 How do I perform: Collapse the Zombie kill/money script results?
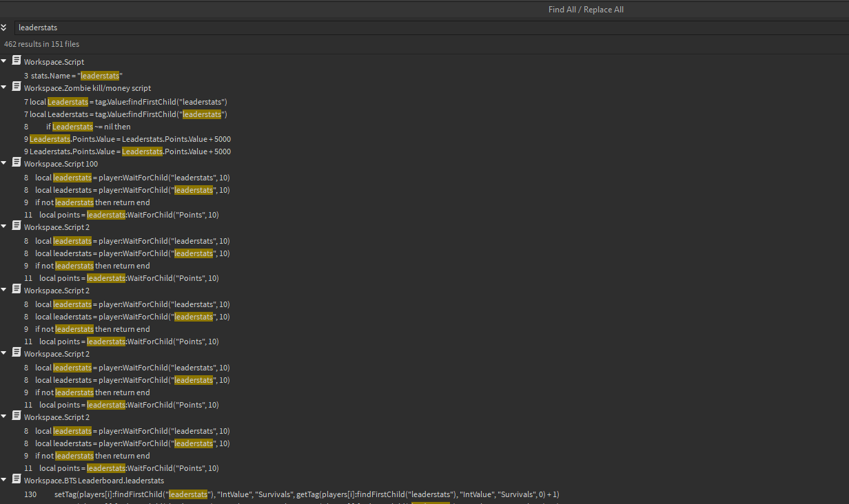pyautogui.click(x=5, y=87)
